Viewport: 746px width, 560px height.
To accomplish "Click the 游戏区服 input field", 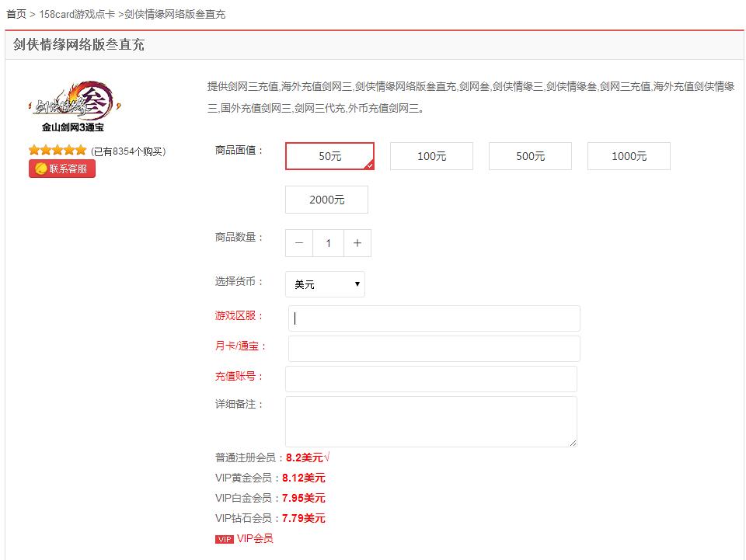I will click(434, 318).
